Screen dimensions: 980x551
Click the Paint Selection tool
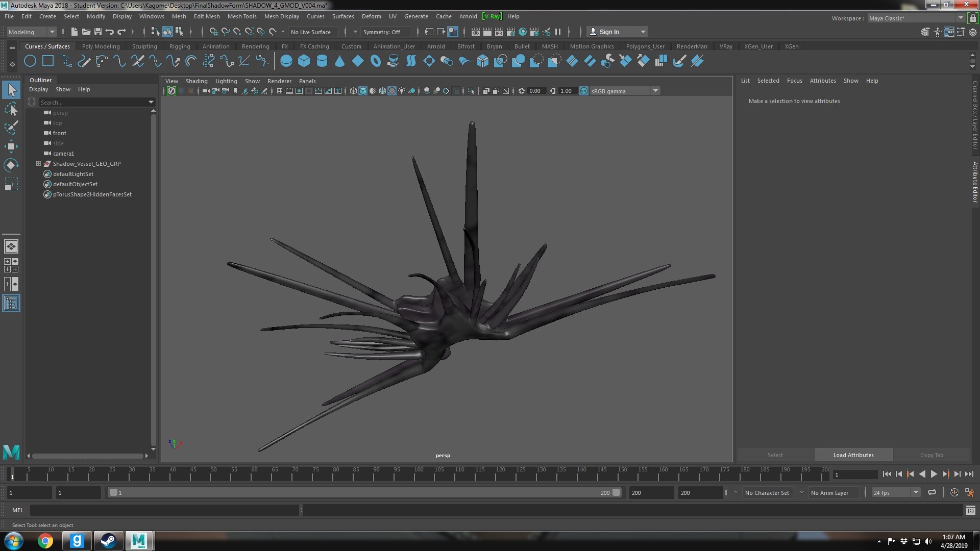[x=11, y=128]
